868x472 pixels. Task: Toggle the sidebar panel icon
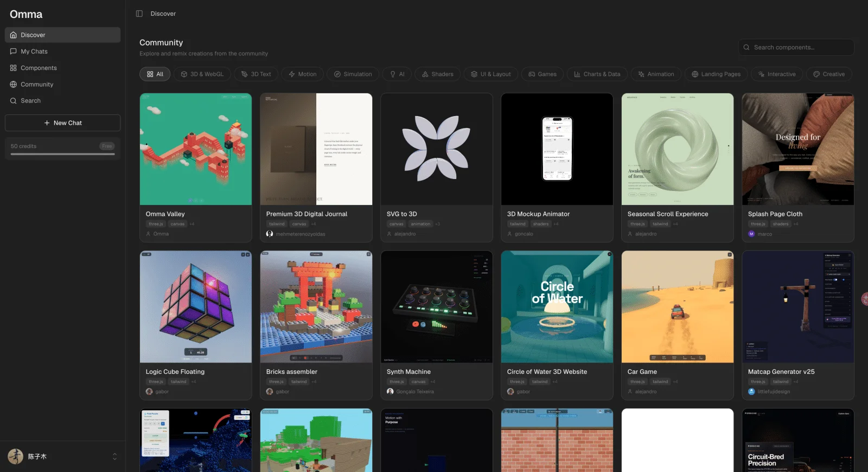pyautogui.click(x=139, y=14)
